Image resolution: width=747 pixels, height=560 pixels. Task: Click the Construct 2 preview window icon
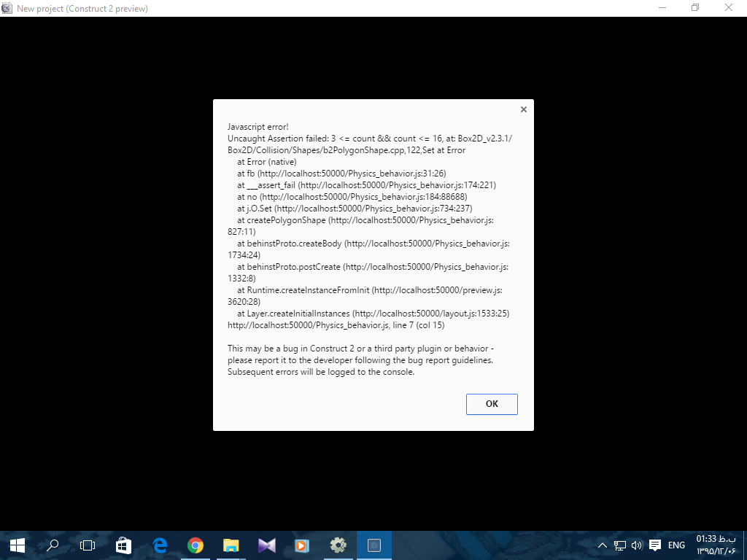click(7, 8)
